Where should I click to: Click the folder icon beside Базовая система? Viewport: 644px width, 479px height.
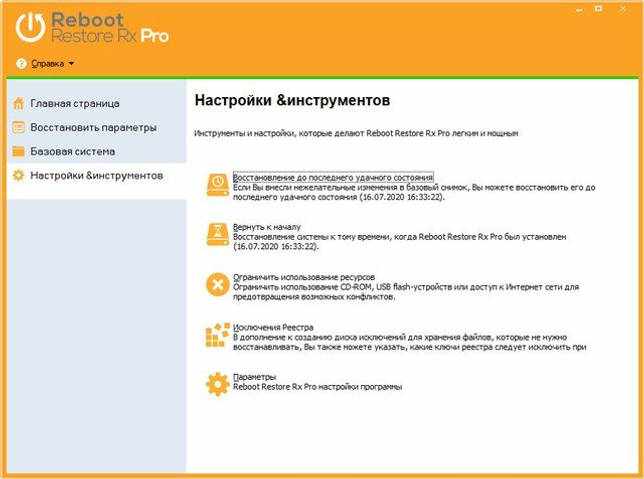[18, 151]
